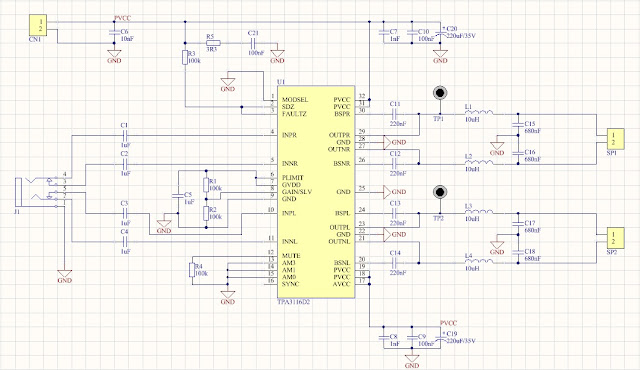Select the J1 audio jack symbol
The width and height of the screenshot is (640, 370).
click(x=37, y=193)
